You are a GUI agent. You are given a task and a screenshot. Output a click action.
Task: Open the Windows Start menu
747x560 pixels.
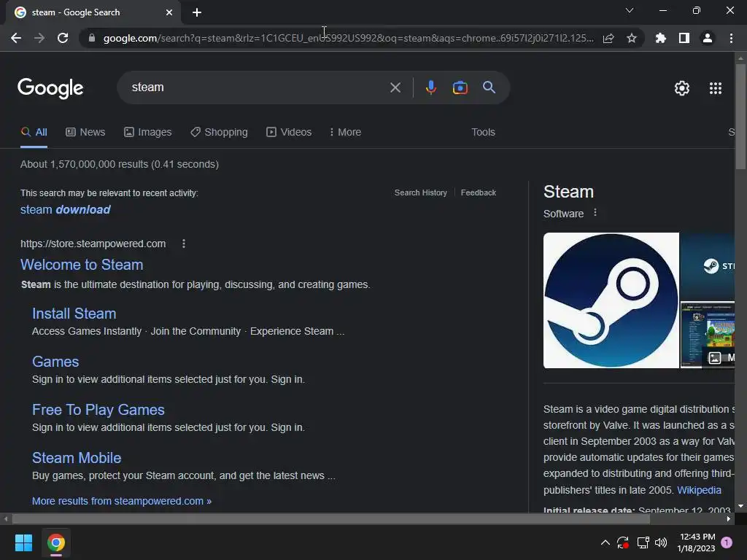(23, 542)
